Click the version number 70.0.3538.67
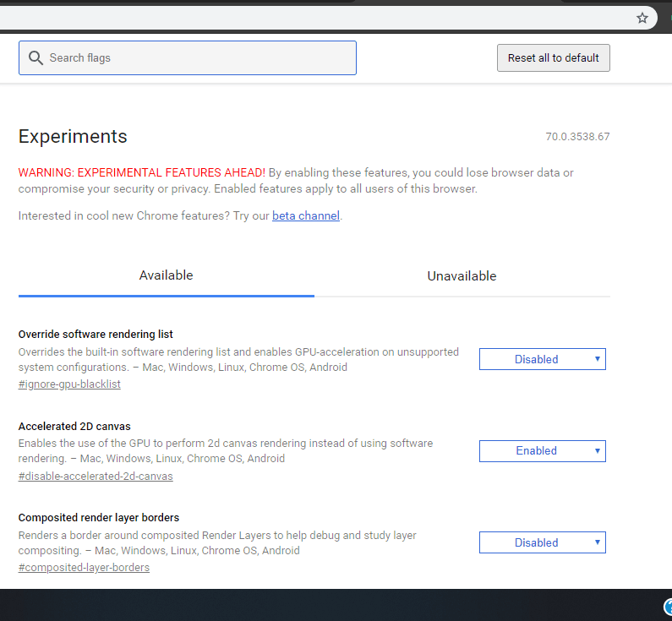This screenshot has height=621, width=672. [x=577, y=137]
